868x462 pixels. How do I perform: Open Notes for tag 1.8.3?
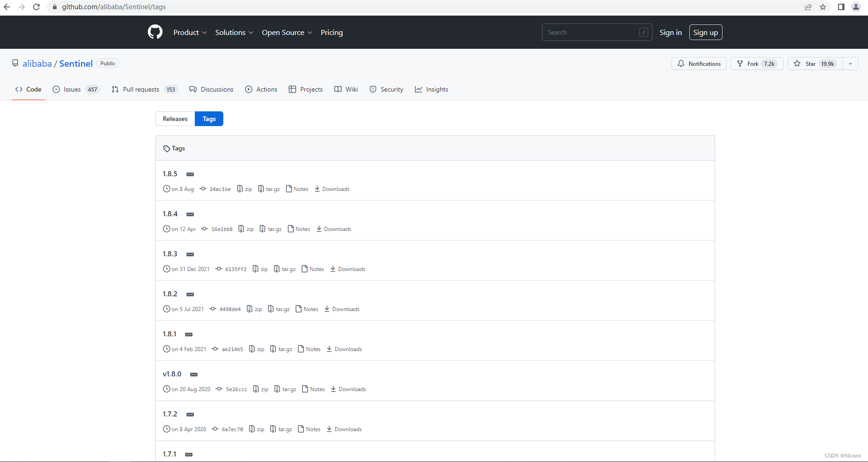click(313, 269)
